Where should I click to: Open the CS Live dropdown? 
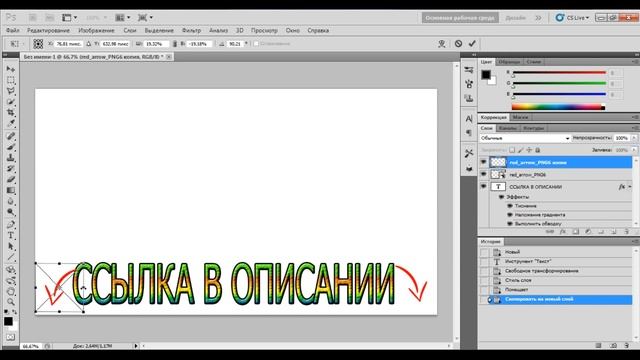[572, 18]
